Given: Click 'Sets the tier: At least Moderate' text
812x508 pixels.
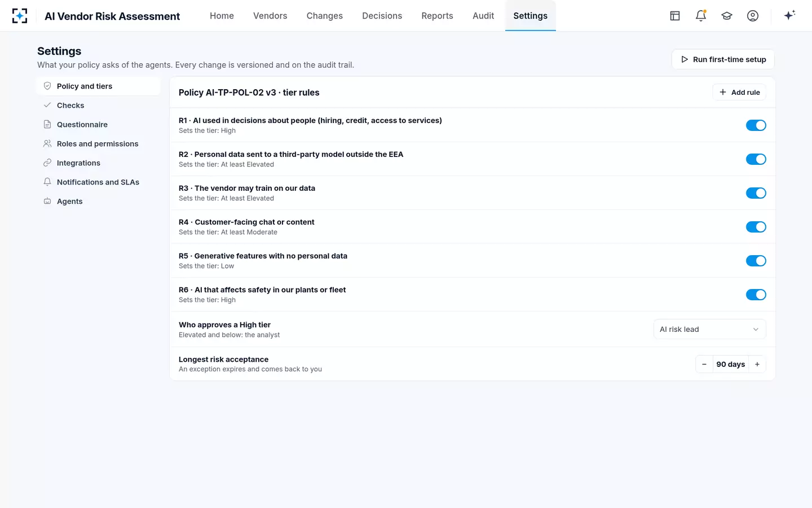Looking at the screenshot, I should coord(228,232).
